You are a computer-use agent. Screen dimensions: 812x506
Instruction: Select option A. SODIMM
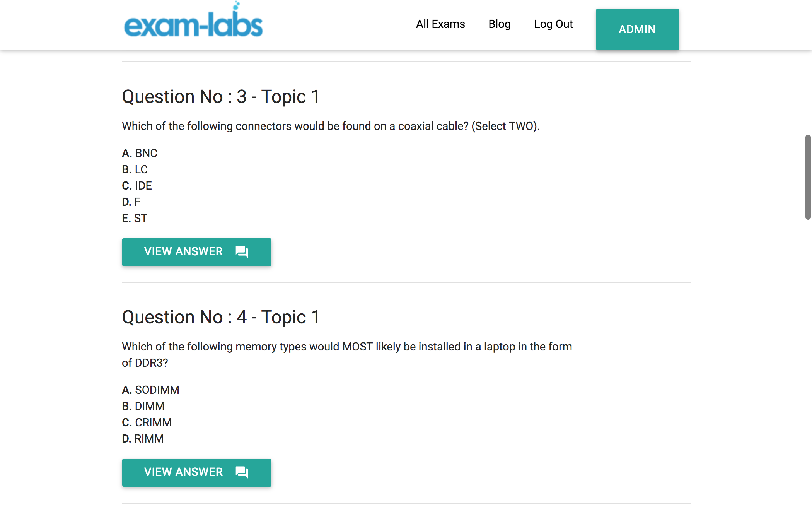click(150, 390)
